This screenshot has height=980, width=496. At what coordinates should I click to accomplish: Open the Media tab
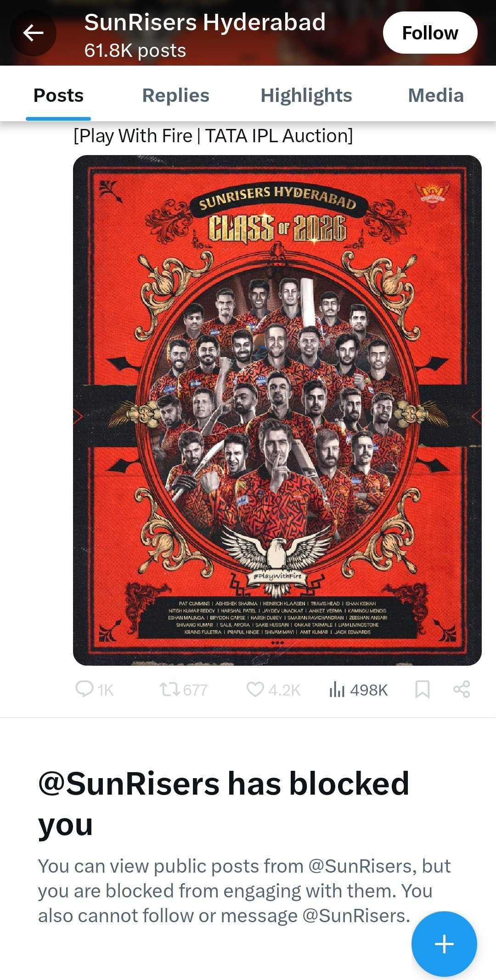coord(436,95)
